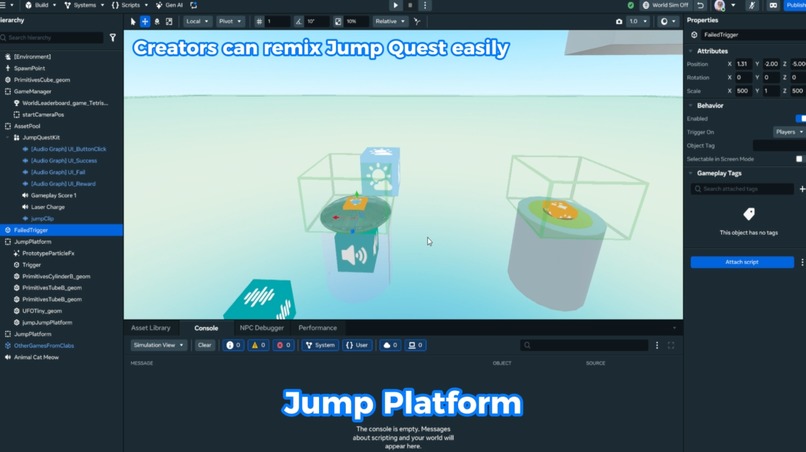
Task: Click the console search field
Action: [x=584, y=346]
